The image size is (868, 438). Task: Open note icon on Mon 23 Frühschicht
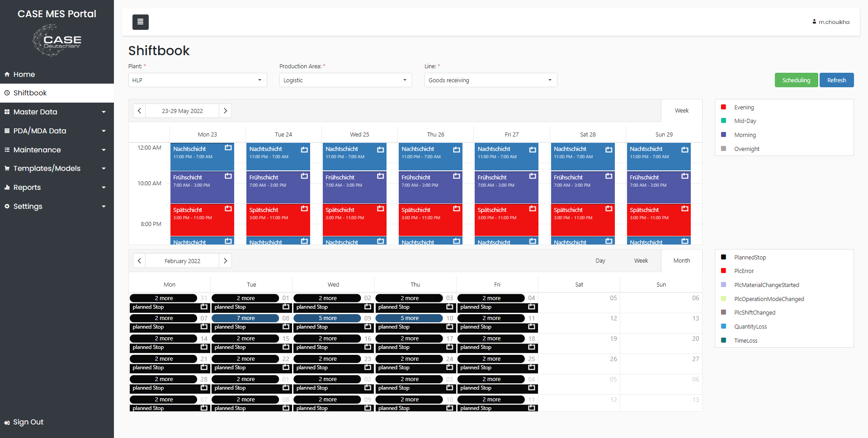pyautogui.click(x=228, y=176)
